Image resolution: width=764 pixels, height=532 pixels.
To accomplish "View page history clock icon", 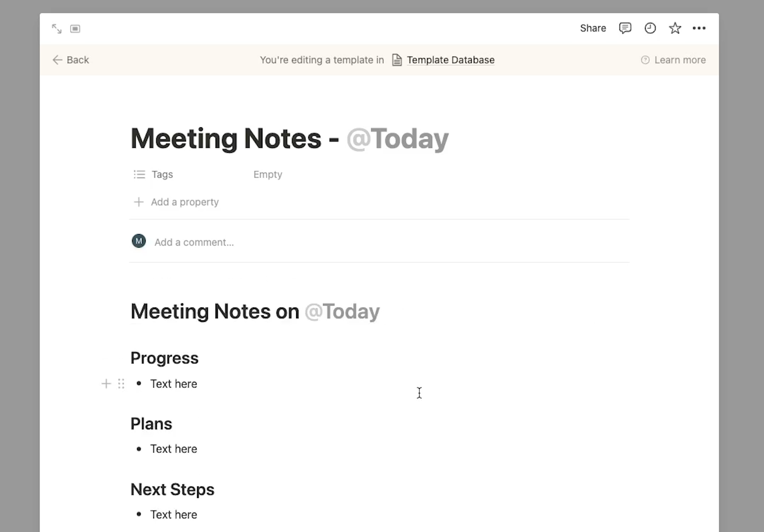I will pos(650,28).
